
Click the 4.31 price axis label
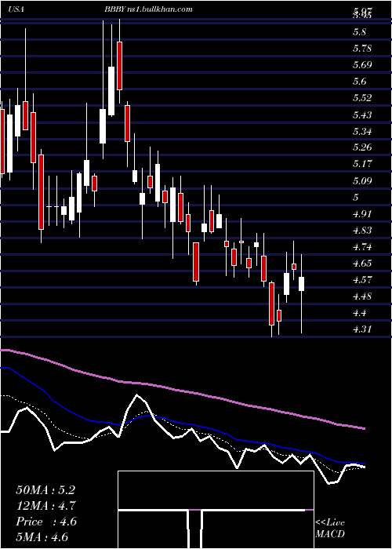click(x=362, y=329)
